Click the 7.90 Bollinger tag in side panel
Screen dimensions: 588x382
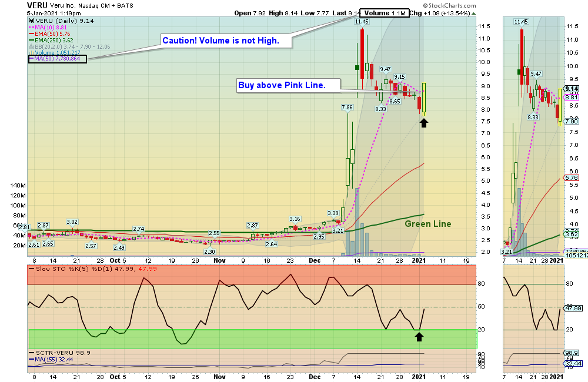[572, 122]
